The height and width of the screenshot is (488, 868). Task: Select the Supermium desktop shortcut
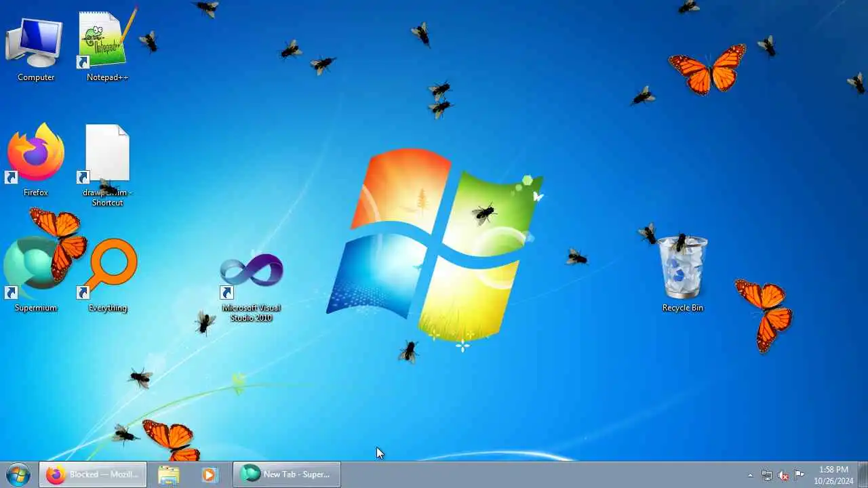[35, 274]
